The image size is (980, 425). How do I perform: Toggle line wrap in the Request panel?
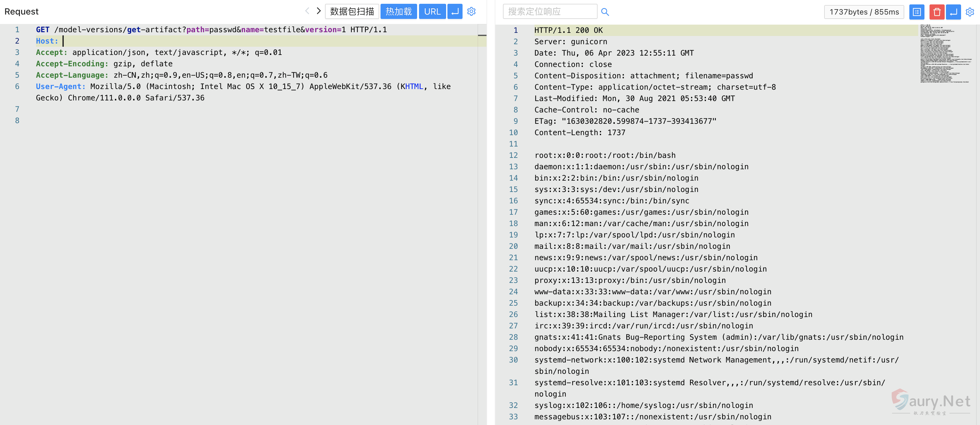455,11
